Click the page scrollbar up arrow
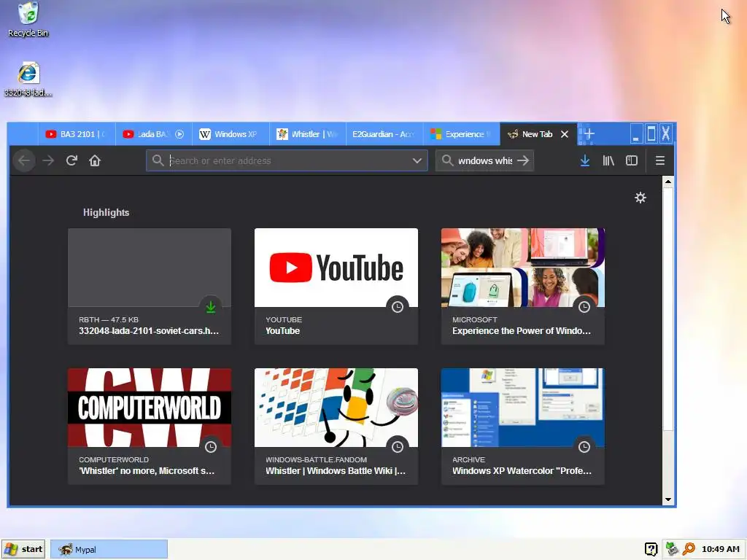 (x=668, y=182)
